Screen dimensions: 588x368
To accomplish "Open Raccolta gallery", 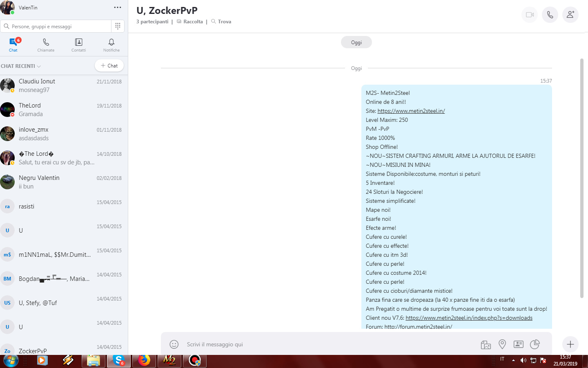I will point(190,22).
